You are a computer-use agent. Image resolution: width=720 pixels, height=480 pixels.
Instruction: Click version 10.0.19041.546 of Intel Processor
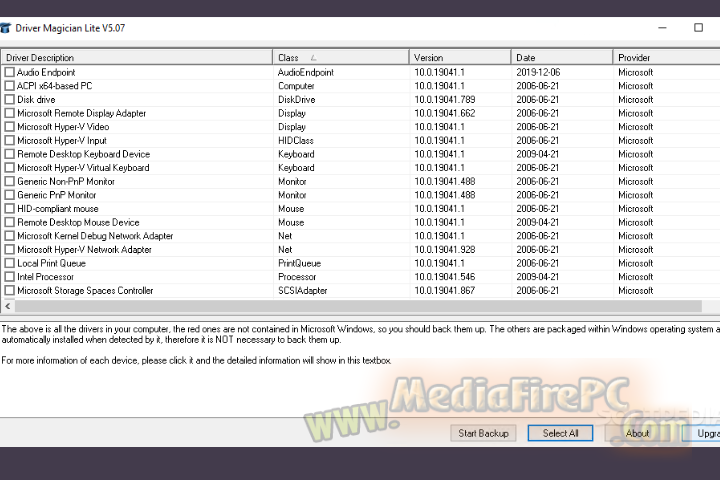click(x=444, y=277)
